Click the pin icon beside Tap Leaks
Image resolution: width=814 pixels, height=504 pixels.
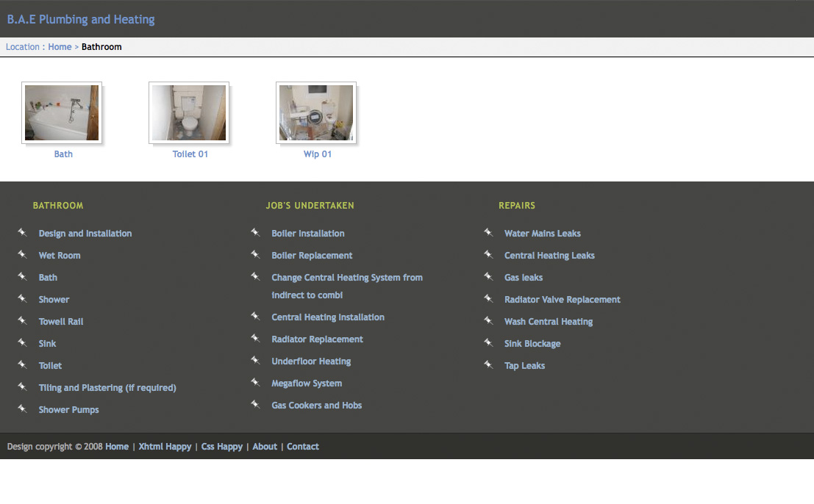(488, 364)
